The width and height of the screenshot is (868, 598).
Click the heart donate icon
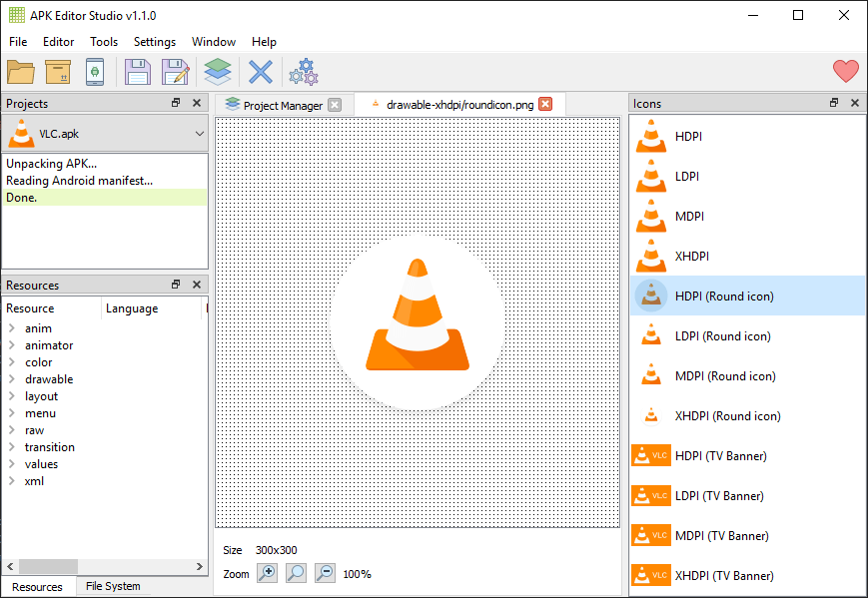click(x=846, y=71)
